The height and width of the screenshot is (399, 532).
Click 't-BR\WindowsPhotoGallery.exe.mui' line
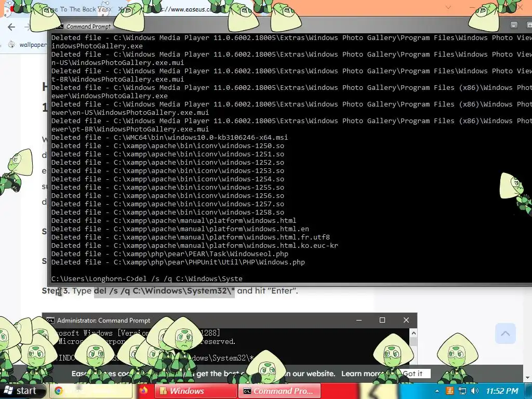118,79
